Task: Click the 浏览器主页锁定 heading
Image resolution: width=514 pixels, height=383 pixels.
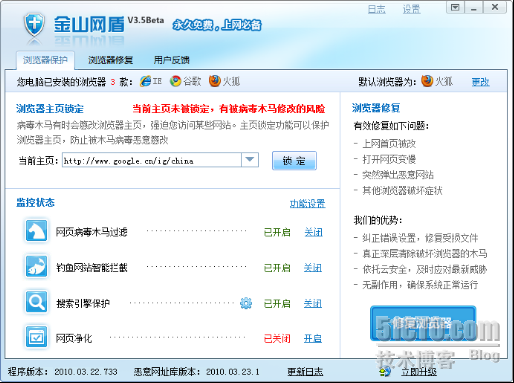Action: (x=50, y=109)
